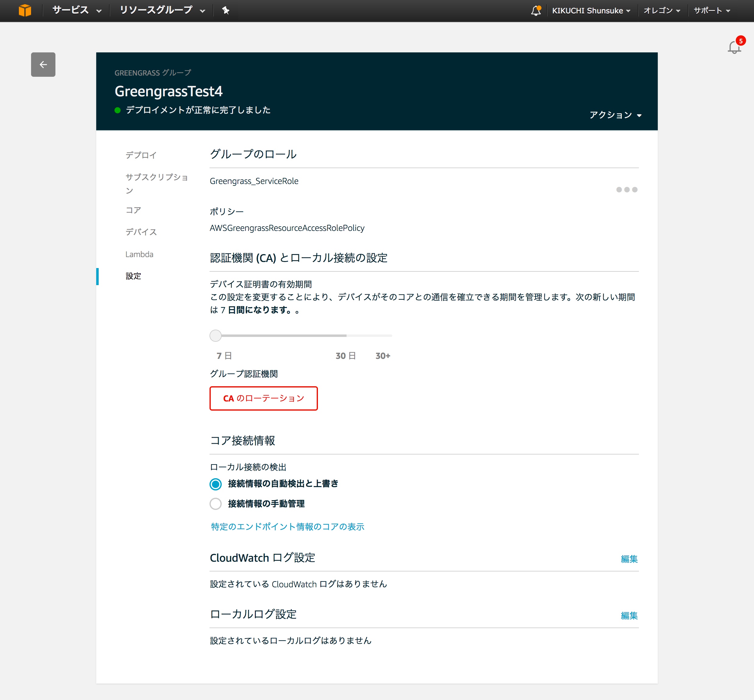Open the サポート dropdown menu
This screenshot has width=754, height=700.
tap(712, 11)
